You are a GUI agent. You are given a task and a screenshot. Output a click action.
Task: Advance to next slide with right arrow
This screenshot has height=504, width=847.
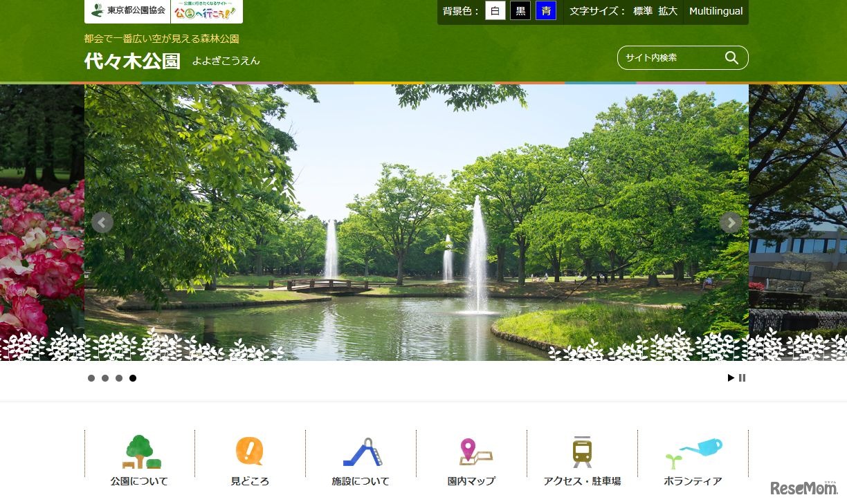[x=730, y=223]
